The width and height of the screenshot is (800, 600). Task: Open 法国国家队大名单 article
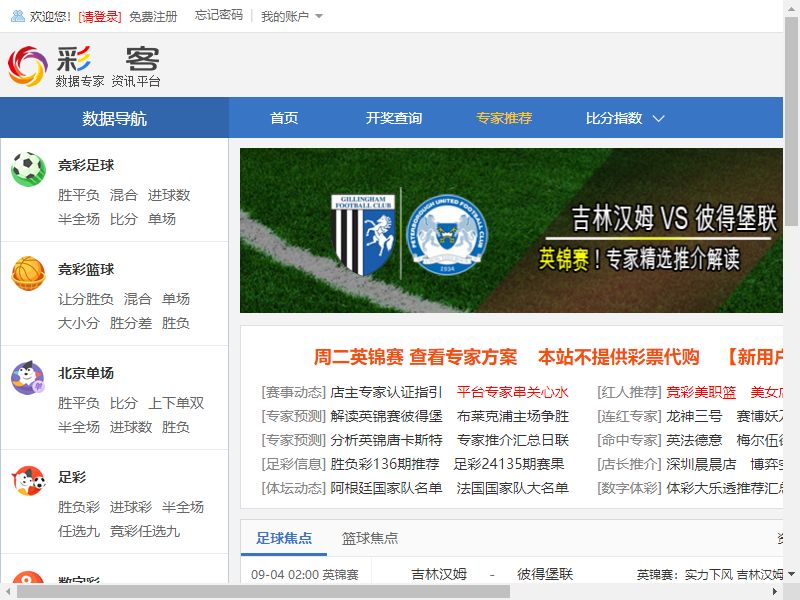pos(512,488)
